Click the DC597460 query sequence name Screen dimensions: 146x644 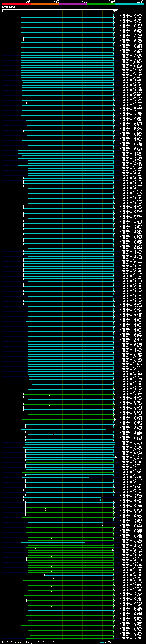(x=8, y=7)
